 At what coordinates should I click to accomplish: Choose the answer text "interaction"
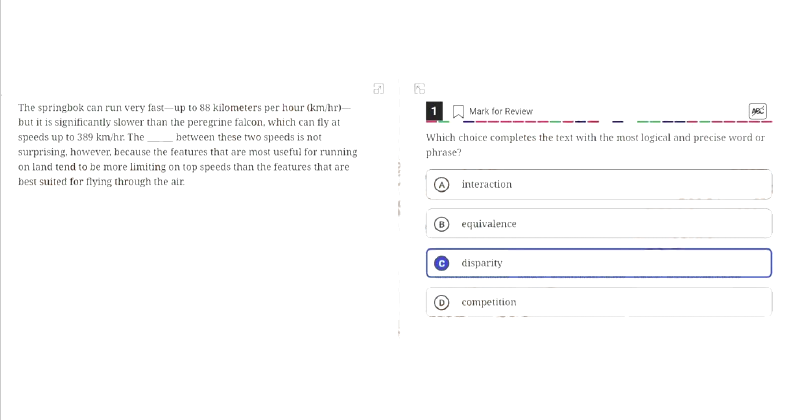click(x=486, y=184)
